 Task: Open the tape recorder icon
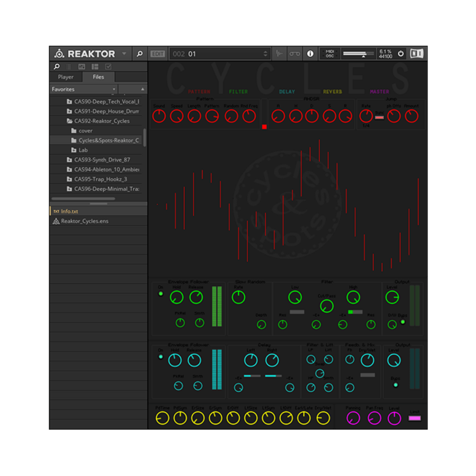coord(294,54)
